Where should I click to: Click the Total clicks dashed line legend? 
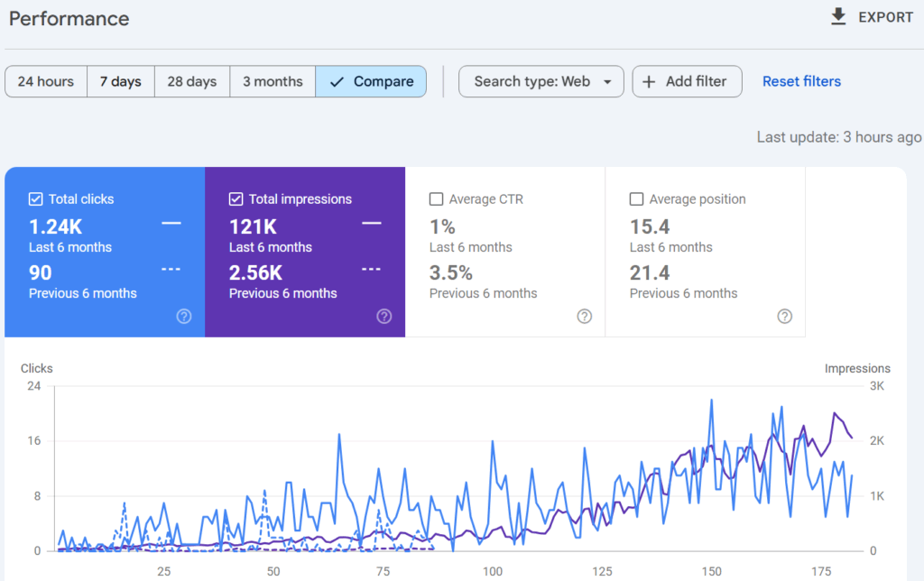point(171,269)
